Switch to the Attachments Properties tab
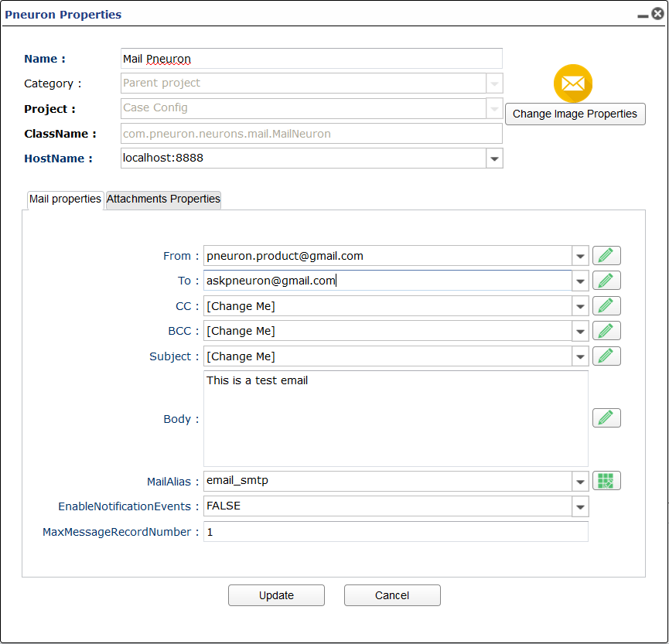 pyautogui.click(x=163, y=199)
